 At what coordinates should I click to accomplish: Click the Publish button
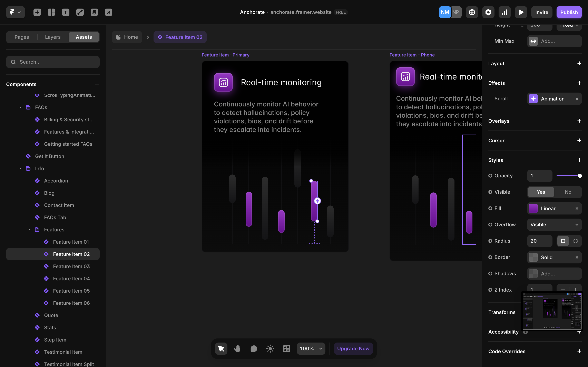point(569,12)
